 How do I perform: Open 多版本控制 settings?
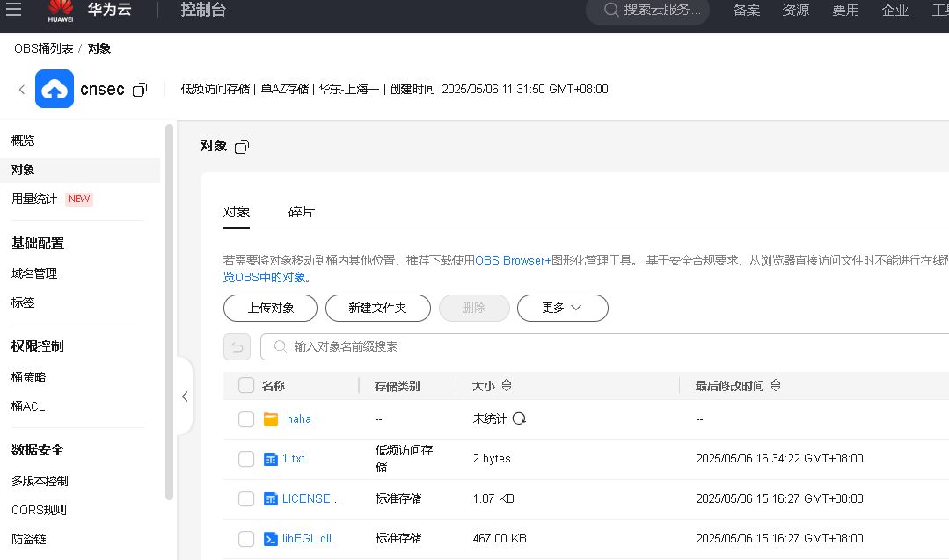[x=40, y=482]
